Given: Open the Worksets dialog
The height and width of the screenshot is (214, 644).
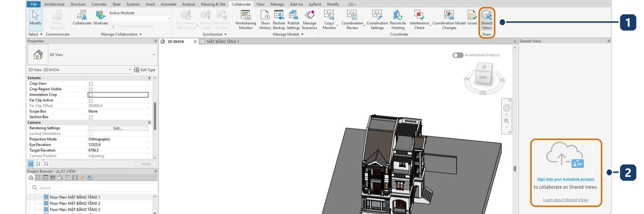Looking at the screenshot, I should tap(101, 18).
